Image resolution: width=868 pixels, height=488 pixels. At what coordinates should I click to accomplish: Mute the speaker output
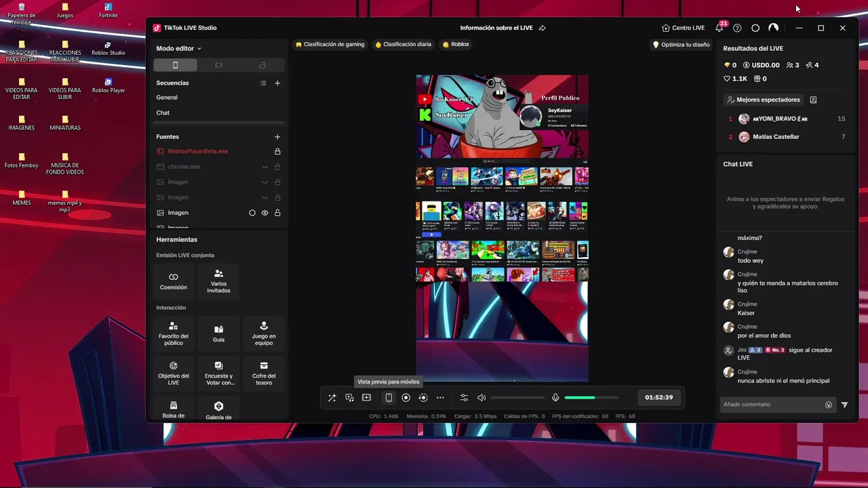(481, 398)
